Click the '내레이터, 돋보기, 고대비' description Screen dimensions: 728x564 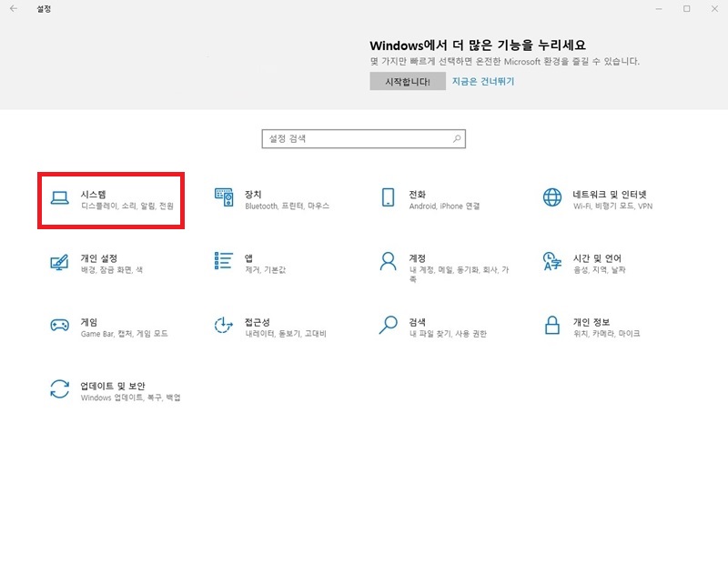(x=286, y=333)
